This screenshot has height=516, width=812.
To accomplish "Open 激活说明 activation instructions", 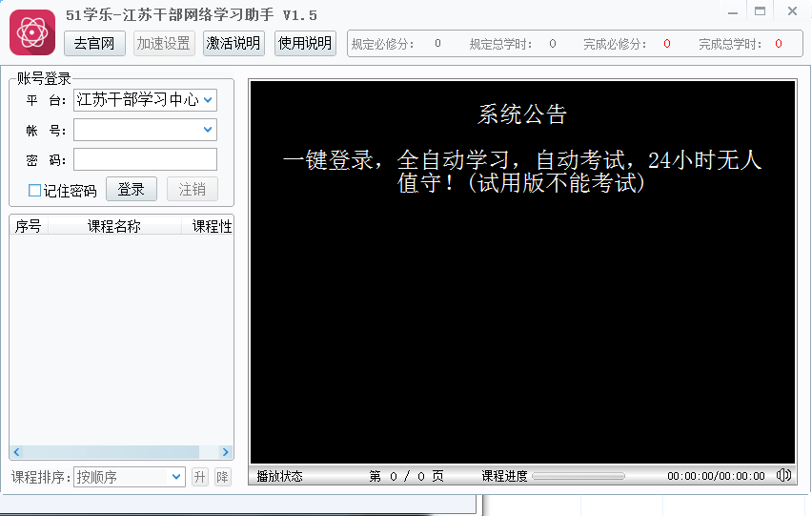I will (x=233, y=43).
